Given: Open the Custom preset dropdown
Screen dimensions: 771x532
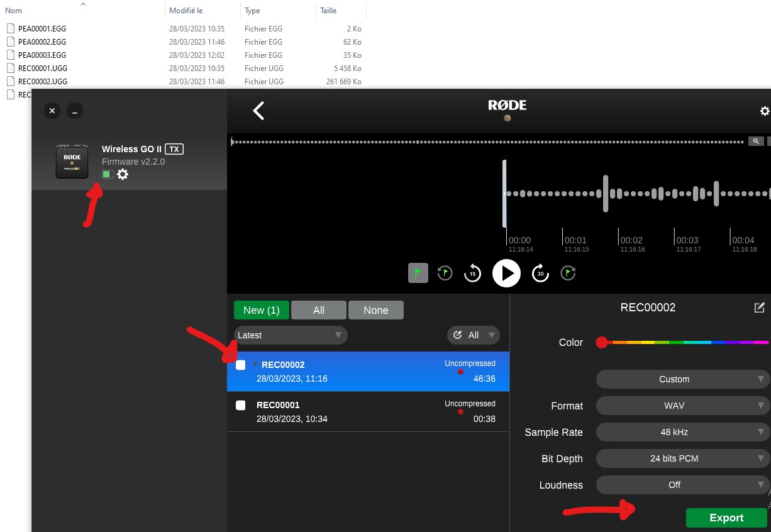Looking at the screenshot, I should click(x=682, y=379).
